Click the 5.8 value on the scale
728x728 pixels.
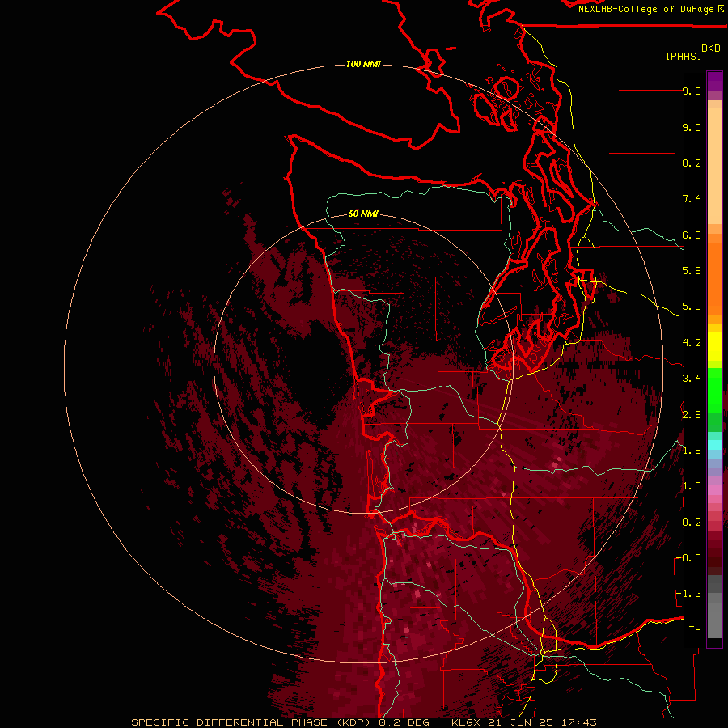[x=692, y=271]
